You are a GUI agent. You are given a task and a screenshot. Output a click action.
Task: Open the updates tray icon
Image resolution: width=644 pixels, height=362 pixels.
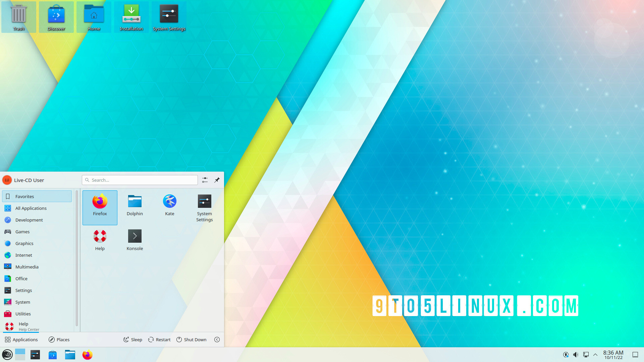[x=566, y=355]
